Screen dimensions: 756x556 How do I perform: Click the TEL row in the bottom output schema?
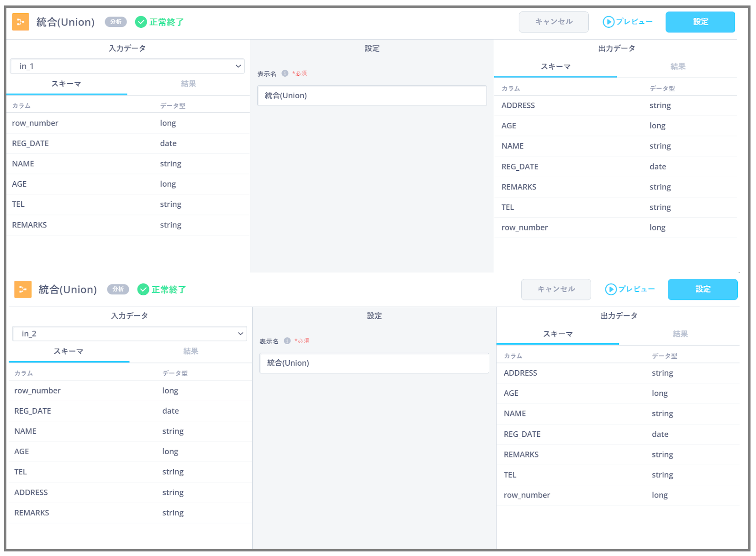pos(618,475)
